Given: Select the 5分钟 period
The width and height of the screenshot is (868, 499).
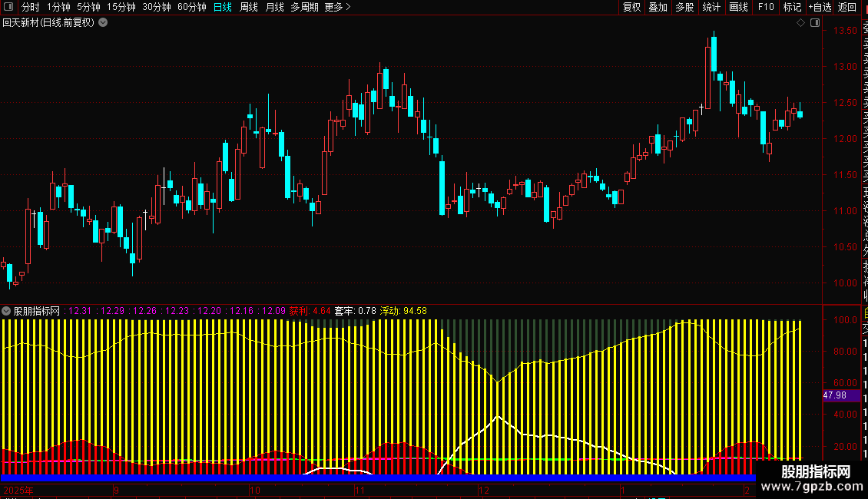Looking at the screenshot, I should pos(88,7).
